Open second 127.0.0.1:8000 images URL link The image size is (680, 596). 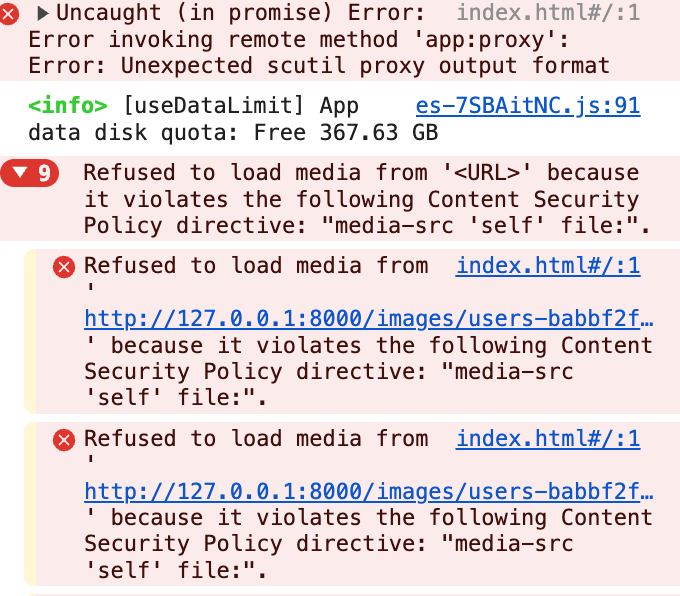pos(369,491)
